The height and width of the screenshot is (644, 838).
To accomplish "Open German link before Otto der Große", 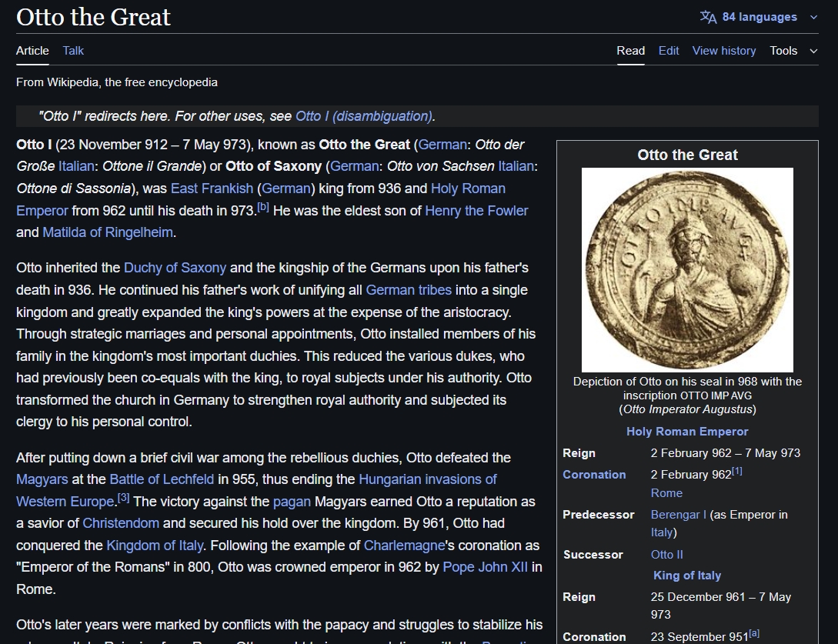I will [442, 145].
